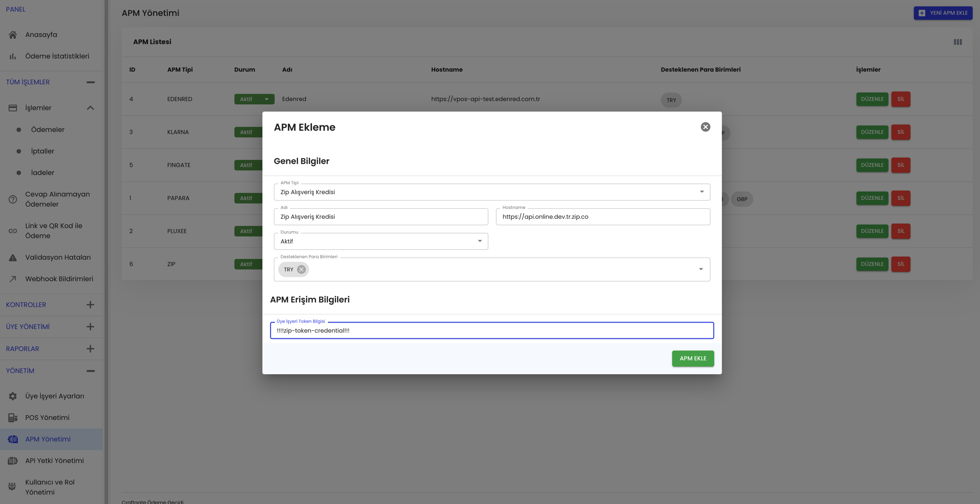Click the İşlemler card icon

click(x=13, y=108)
